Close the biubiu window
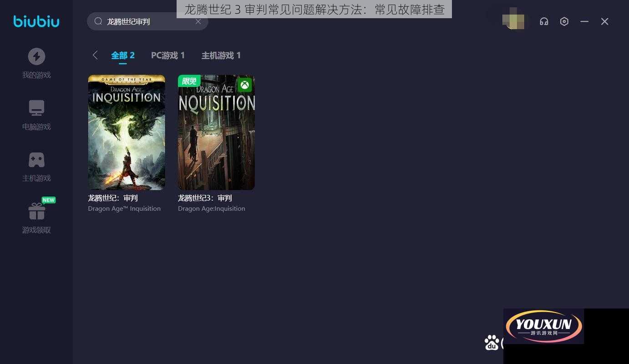629x364 pixels. [x=605, y=21]
